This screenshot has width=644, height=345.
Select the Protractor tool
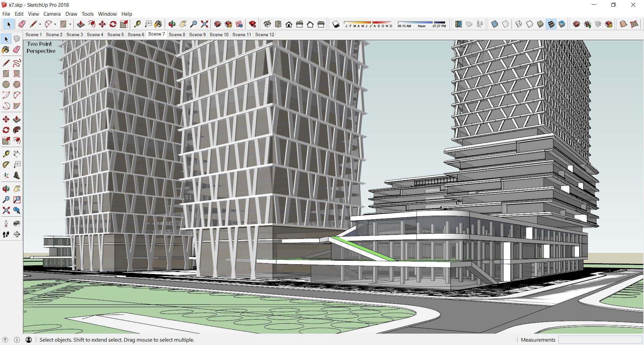point(6,164)
